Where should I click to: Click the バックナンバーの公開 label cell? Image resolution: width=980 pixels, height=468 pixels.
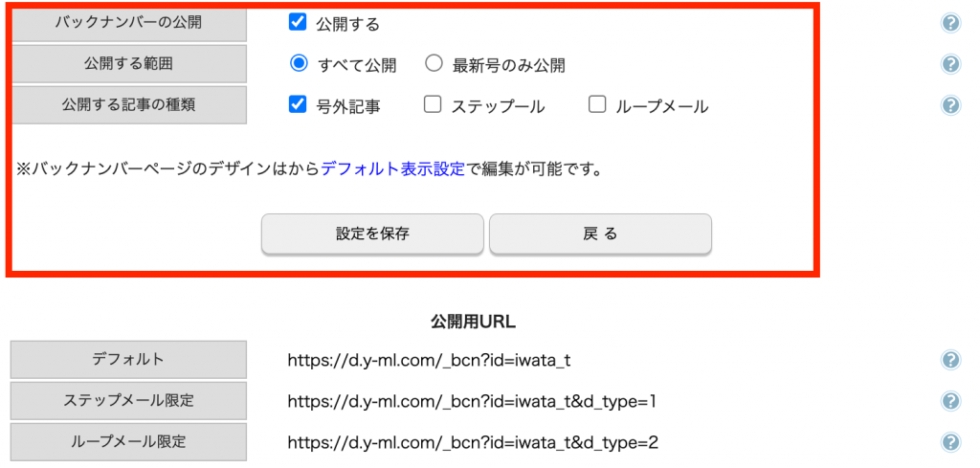pyautogui.click(x=128, y=23)
